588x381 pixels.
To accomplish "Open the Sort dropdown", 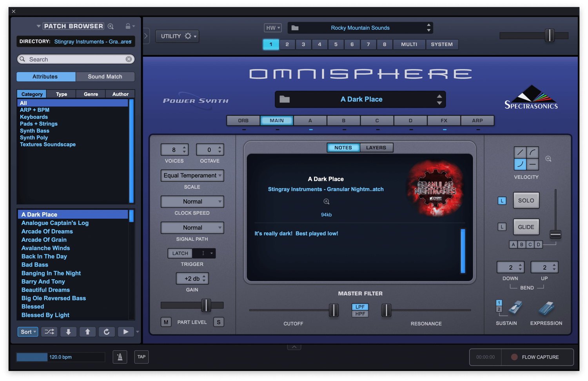I will pyautogui.click(x=28, y=332).
